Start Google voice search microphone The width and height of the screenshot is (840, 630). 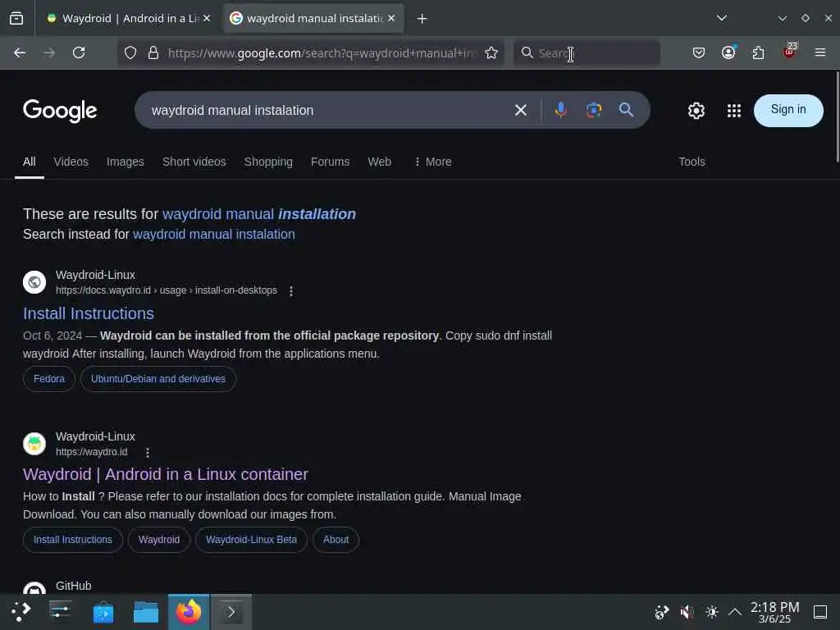tap(561, 110)
